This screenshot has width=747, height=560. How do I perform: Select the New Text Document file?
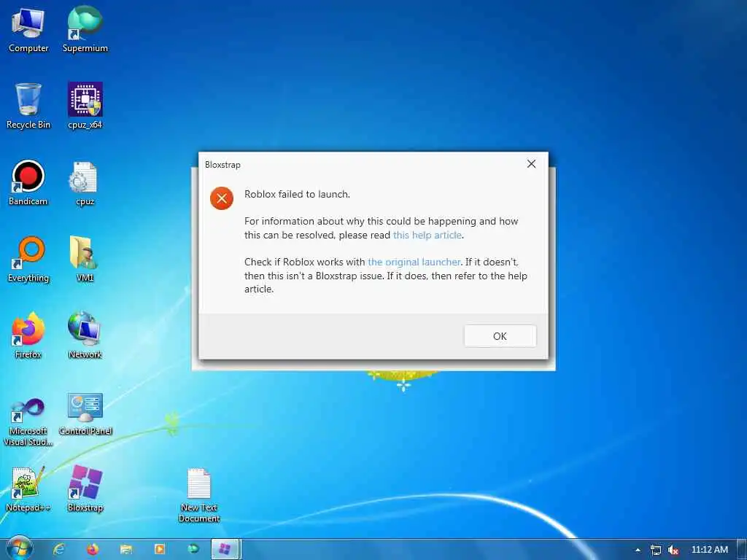point(199,495)
